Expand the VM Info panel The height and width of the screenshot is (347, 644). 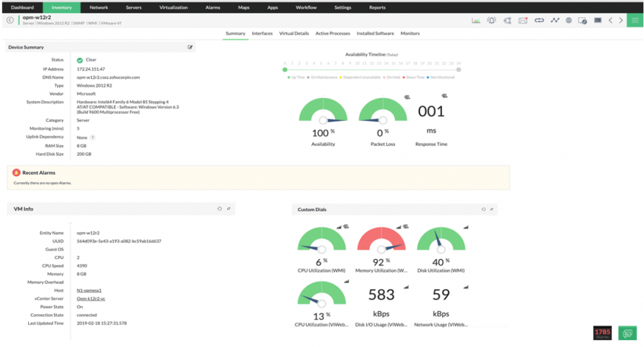(229, 209)
